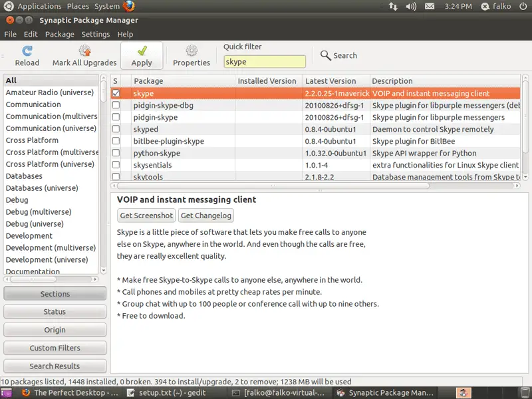532x399 pixels.
Task: Sort by Installed Version column header
Action: [x=269, y=80]
